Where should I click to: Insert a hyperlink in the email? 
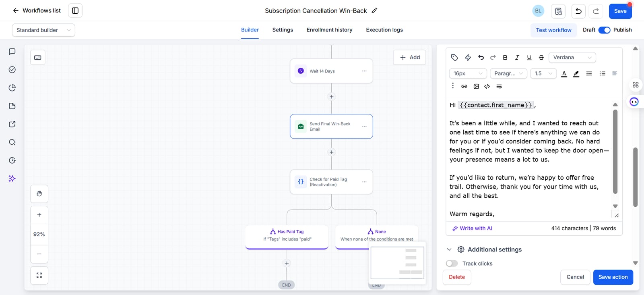(x=464, y=86)
